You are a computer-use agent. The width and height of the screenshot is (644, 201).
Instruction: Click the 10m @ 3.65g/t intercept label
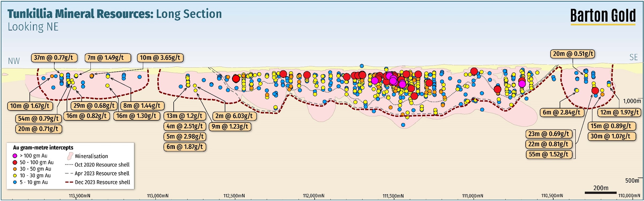160,58
